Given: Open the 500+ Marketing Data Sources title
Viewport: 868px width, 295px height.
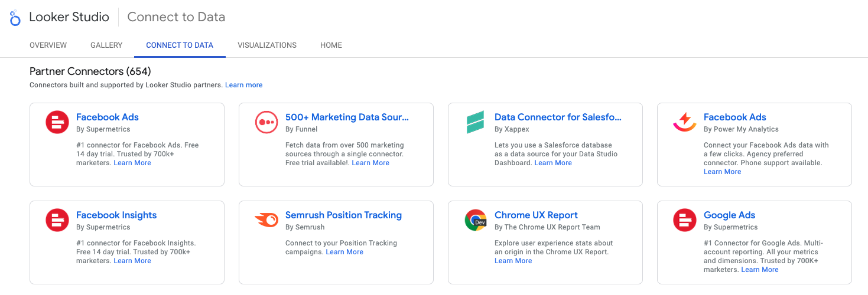Looking at the screenshot, I should click(347, 117).
